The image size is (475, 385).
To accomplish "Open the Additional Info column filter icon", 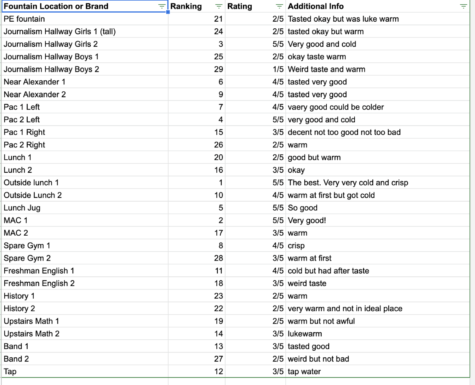I will click(x=463, y=6).
